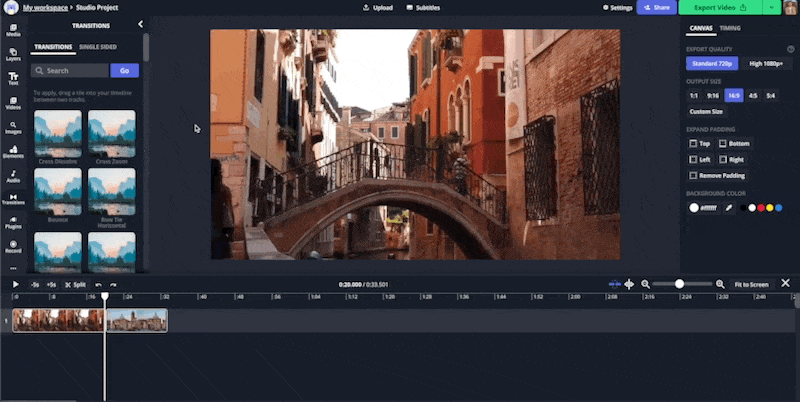The image size is (800, 402).
Task: Select the Text tool in sidebar
Action: pos(13,77)
